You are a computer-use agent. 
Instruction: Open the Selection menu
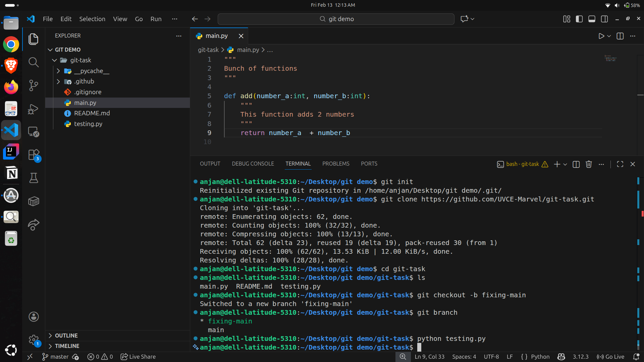(92, 19)
